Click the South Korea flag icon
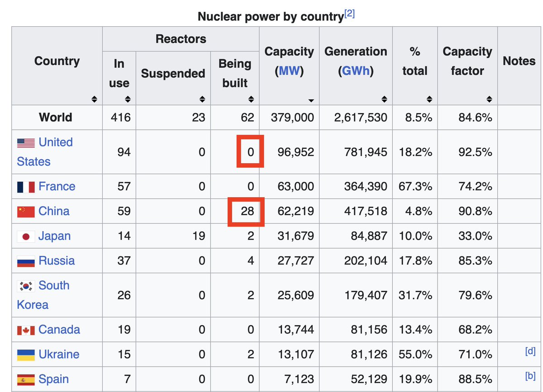 click(26, 286)
